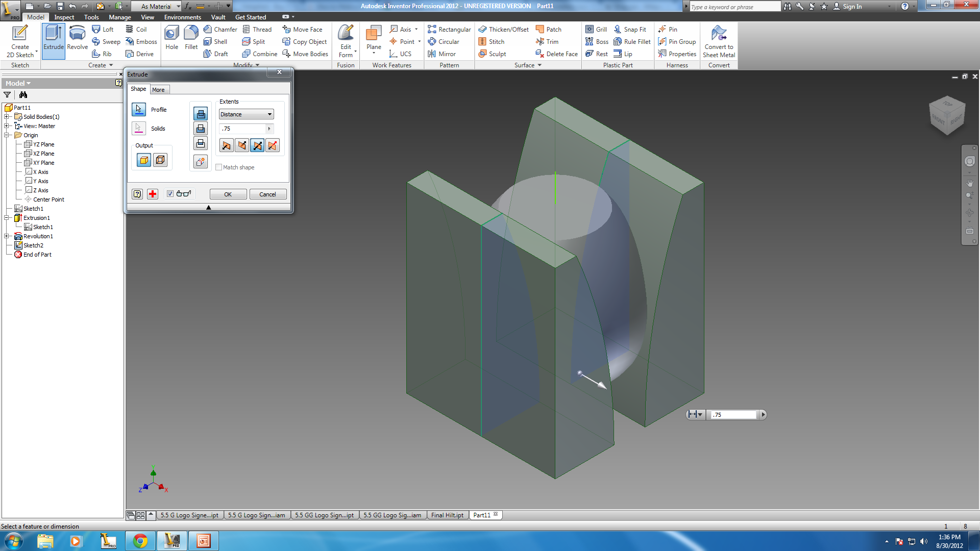Click the red plus apply button in Extrude
980x551 pixels.
point(153,194)
